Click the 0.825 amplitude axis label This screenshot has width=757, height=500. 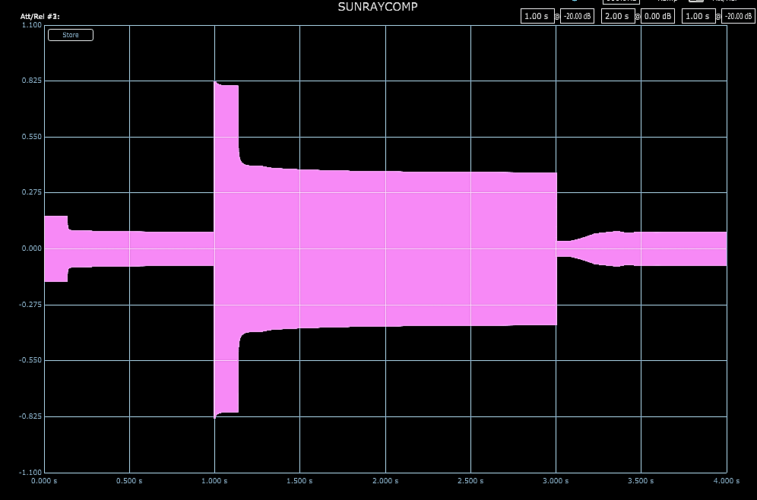31,80
